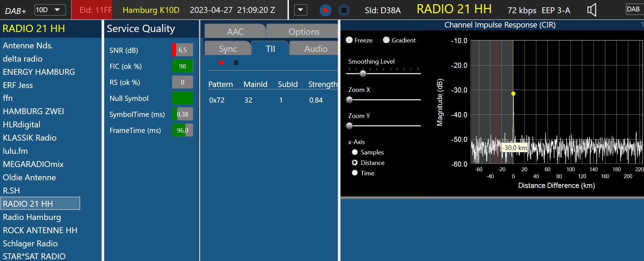The image size is (644, 261).
Task: Open the dropdown arrow beside record button
Action: (x=300, y=10)
